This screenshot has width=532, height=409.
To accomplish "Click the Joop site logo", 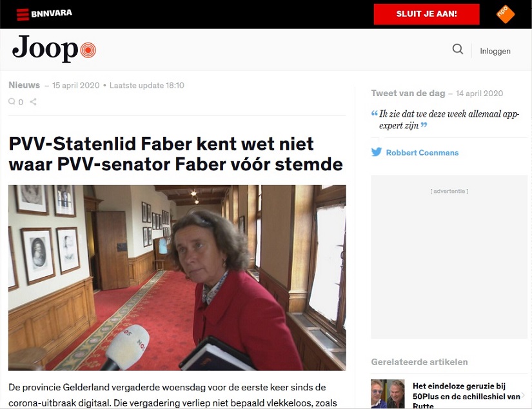I will pyautogui.click(x=54, y=49).
